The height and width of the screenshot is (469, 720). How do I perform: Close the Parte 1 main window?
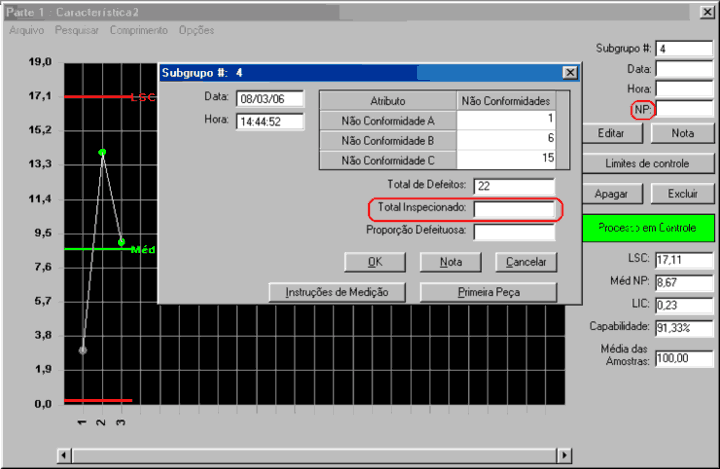(x=707, y=12)
